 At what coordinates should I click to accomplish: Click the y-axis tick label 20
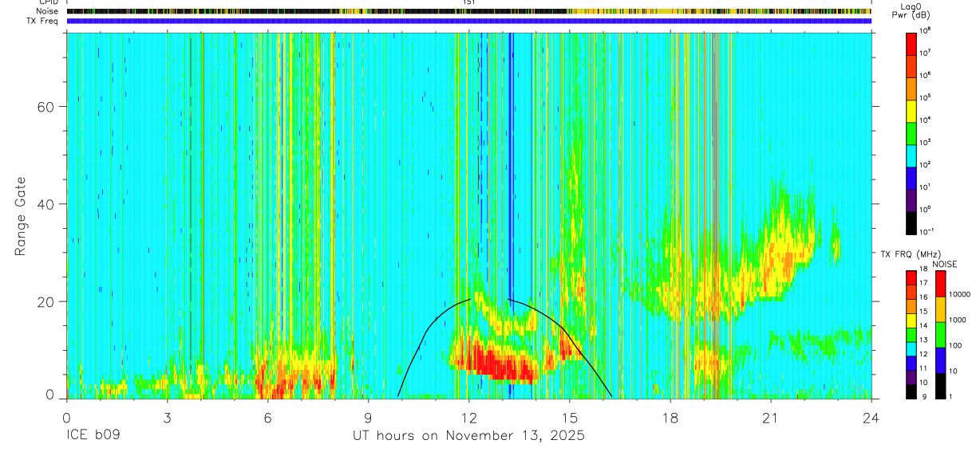click(47, 301)
